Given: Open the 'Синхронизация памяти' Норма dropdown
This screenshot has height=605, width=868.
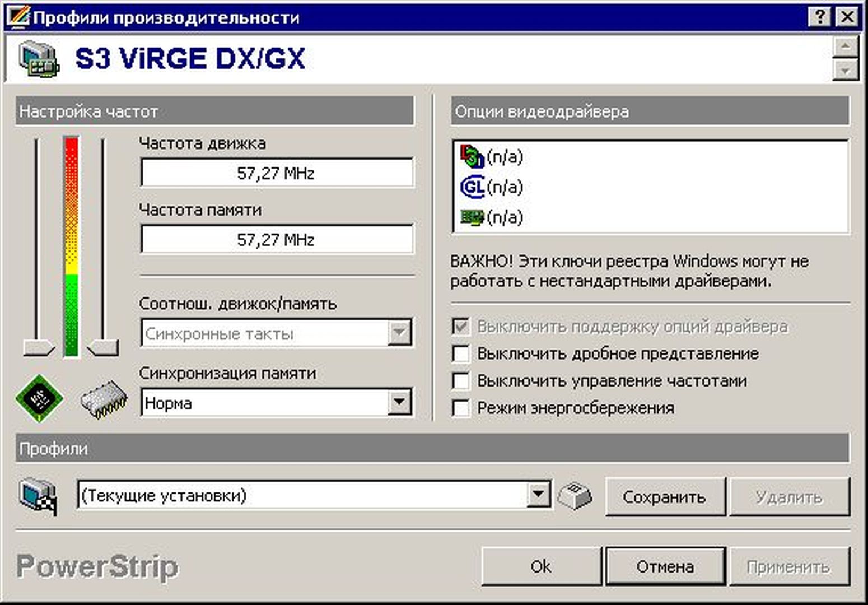Looking at the screenshot, I should [x=399, y=402].
